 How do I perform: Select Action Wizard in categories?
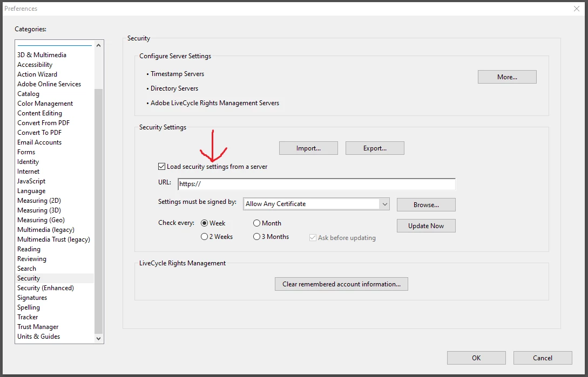[37, 74]
